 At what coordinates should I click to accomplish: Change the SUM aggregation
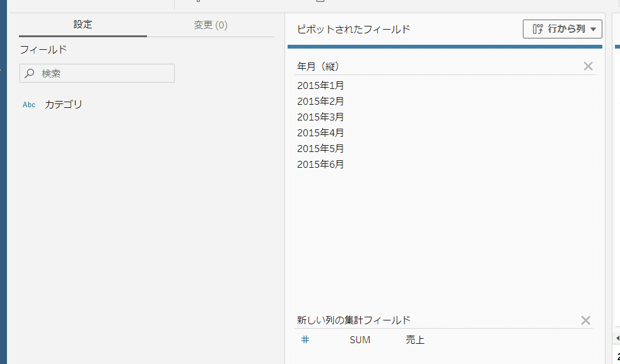click(360, 340)
